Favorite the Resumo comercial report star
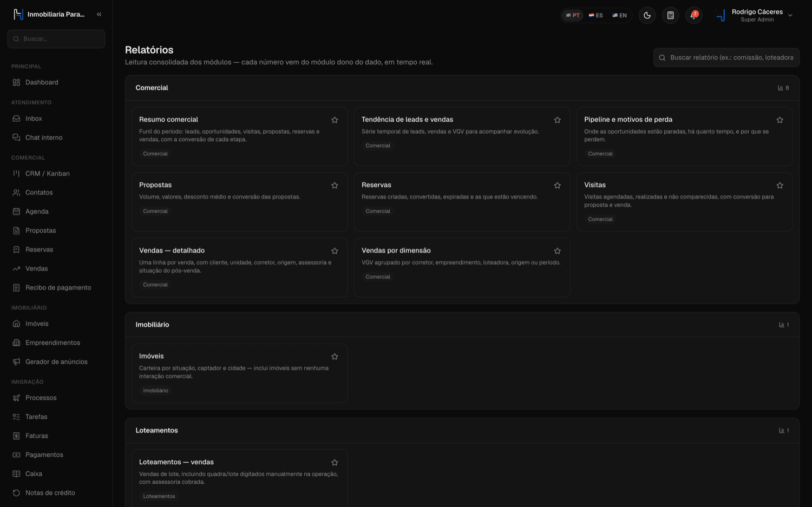Image resolution: width=812 pixels, height=507 pixels. (335, 120)
